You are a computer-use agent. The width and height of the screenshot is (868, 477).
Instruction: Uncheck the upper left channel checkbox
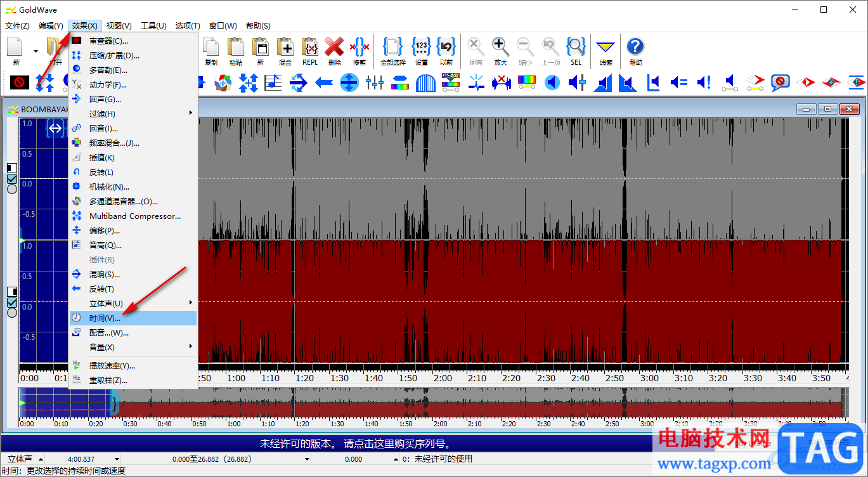coord(12,180)
